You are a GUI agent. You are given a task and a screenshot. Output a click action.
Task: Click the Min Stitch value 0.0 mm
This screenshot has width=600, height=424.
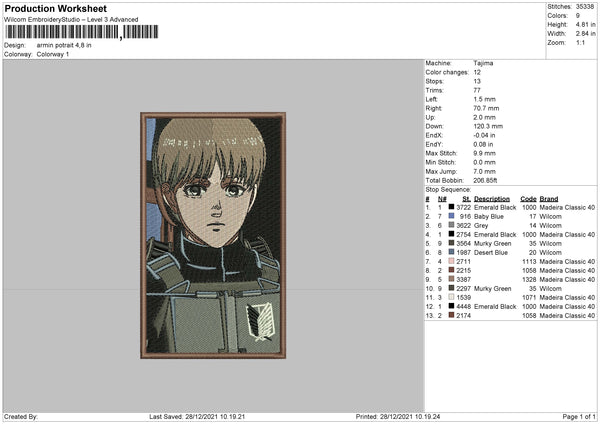point(484,162)
